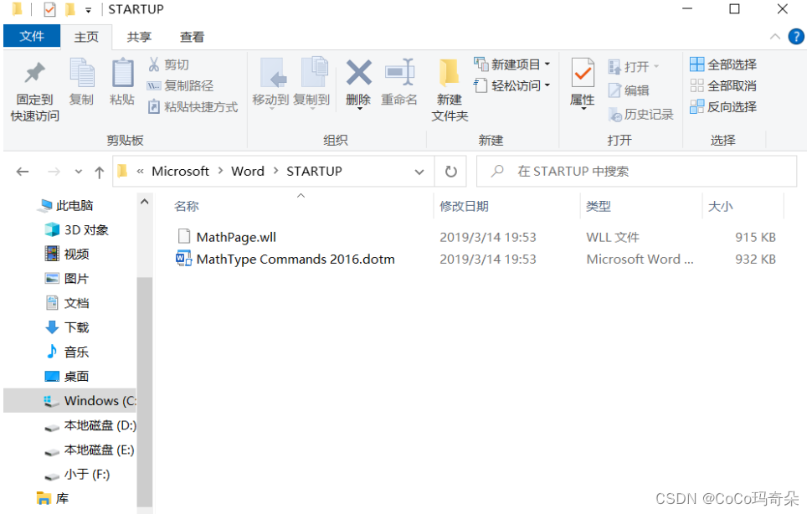Expand the hidden path breadcrumb chevrons

[140, 172]
